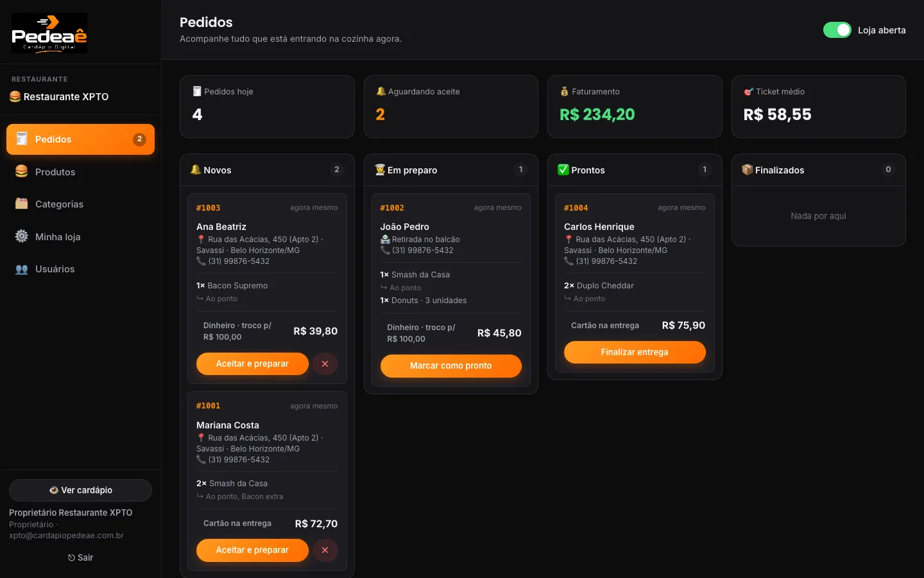Click customer name Carlos Henrique
Image resolution: width=924 pixels, height=578 pixels.
pyautogui.click(x=599, y=227)
